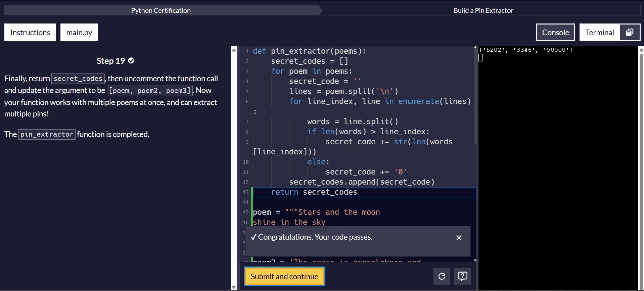Click the code editor scroll-down arrow
Screen dimensions: 644x291
pyautogui.click(x=475, y=260)
